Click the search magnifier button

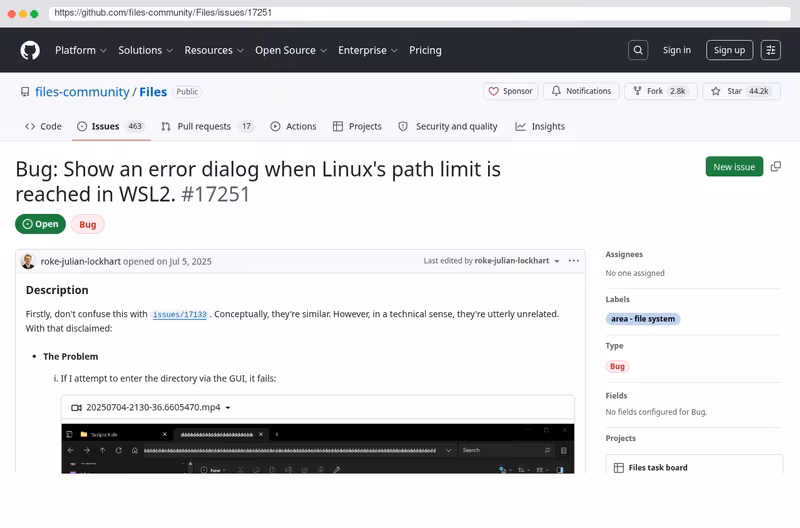(638, 50)
